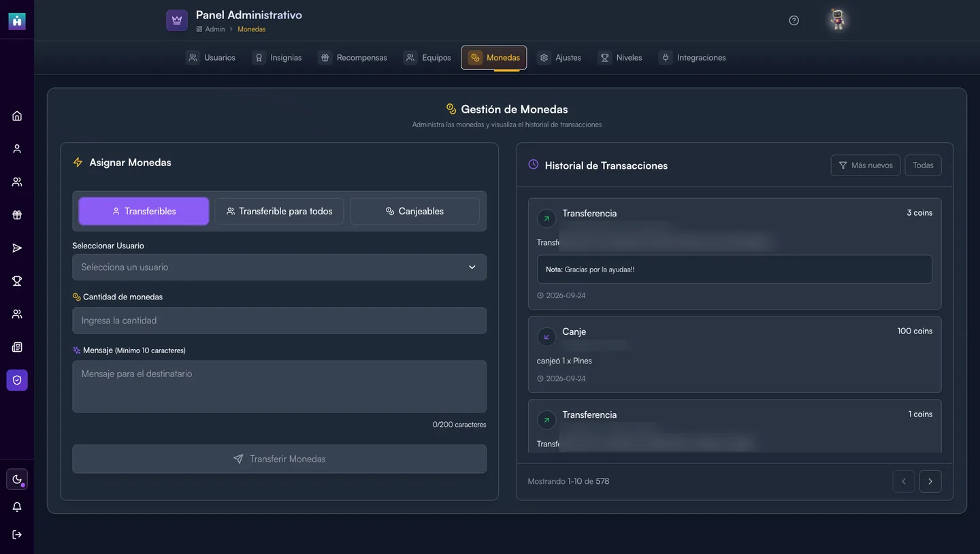Select Transferible para todos option
The image size is (980, 554).
(279, 211)
